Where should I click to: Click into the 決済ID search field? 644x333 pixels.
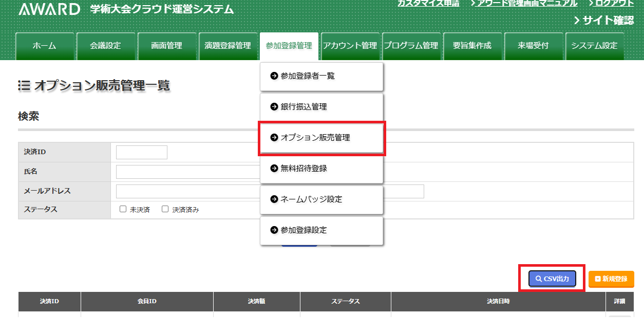142,152
